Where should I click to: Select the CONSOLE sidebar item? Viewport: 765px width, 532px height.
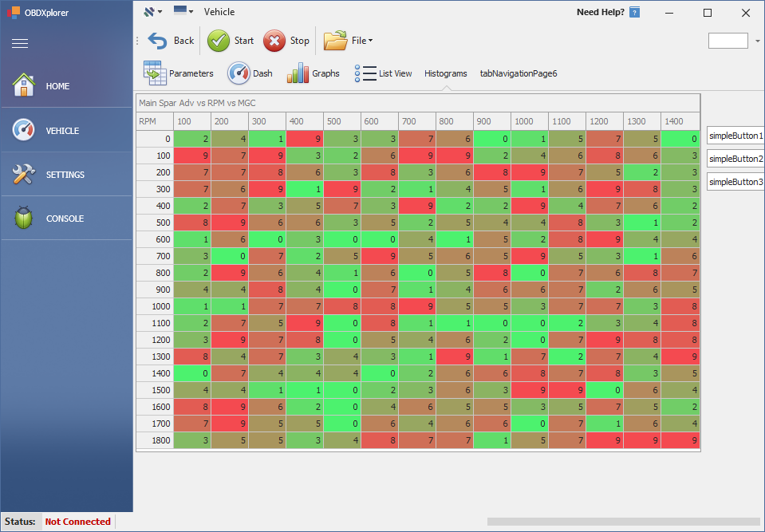[66, 219]
